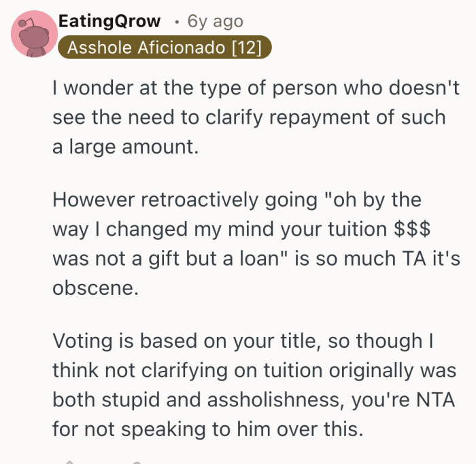Open the EatingQrow user profile link
The height and width of the screenshot is (464, 476).
pyautogui.click(x=109, y=21)
